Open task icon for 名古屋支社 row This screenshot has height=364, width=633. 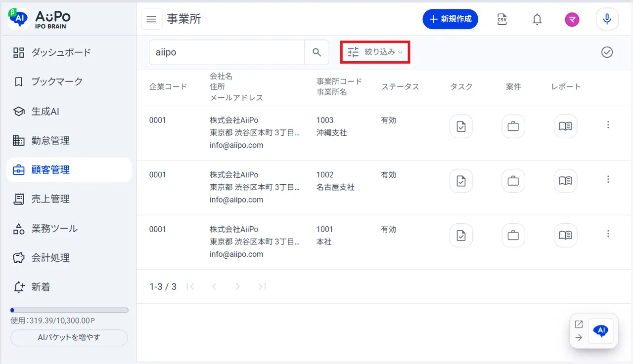click(461, 181)
